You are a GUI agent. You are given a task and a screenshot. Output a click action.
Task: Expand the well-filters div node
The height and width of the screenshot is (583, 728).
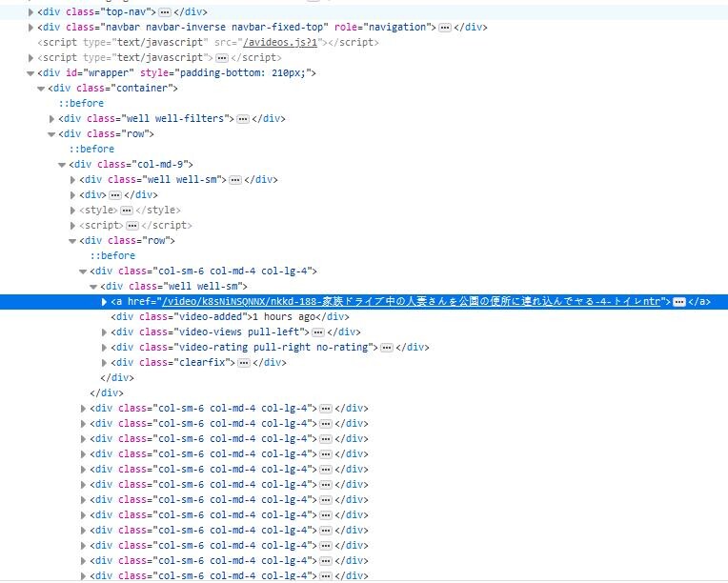coord(51,118)
